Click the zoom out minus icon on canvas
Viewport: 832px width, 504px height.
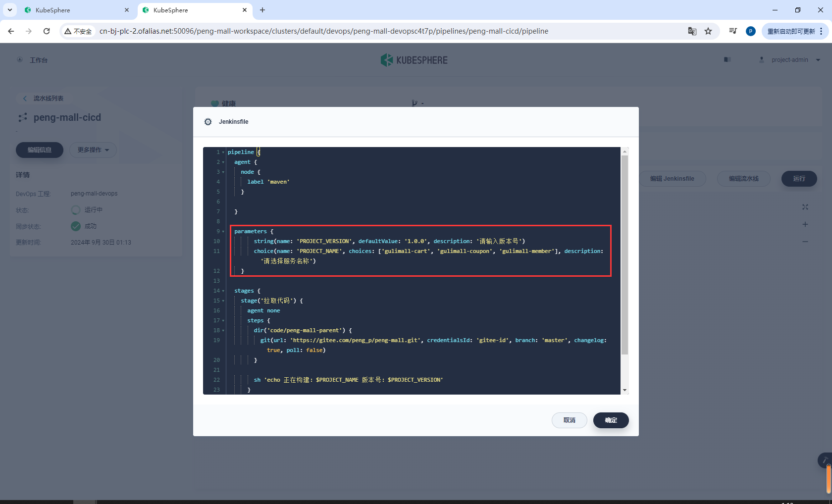tap(805, 242)
